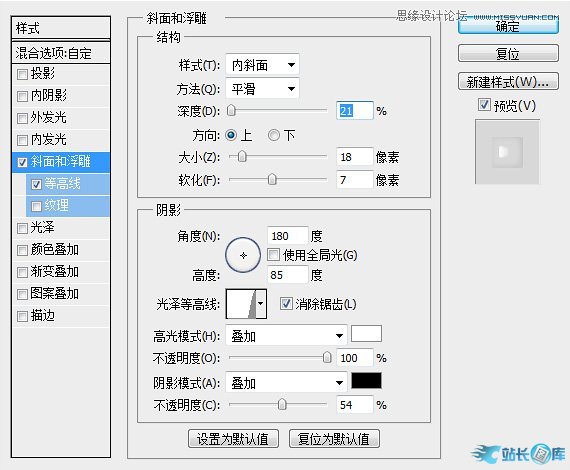Viewport: 570px width, 470px height.
Task: Enable the 颜色叠加 checkbox
Action: click(x=22, y=250)
